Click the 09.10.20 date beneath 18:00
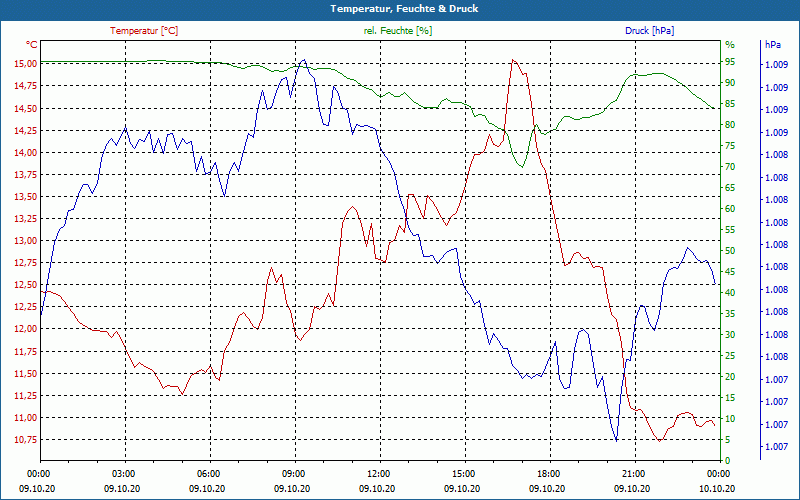Screen dimensions: 800x500 pyautogui.click(x=547, y=488)
